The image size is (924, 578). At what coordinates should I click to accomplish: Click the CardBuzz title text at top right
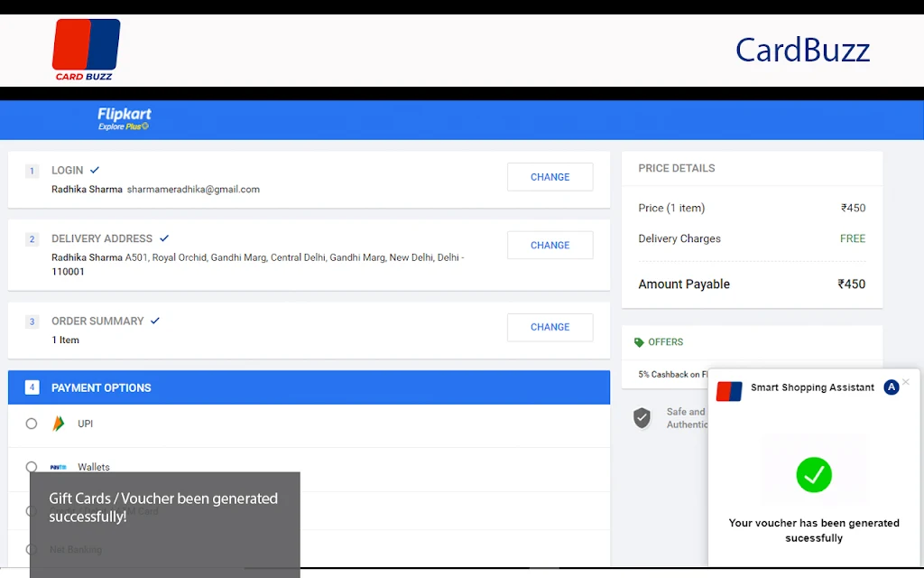(x=802, y=51)
